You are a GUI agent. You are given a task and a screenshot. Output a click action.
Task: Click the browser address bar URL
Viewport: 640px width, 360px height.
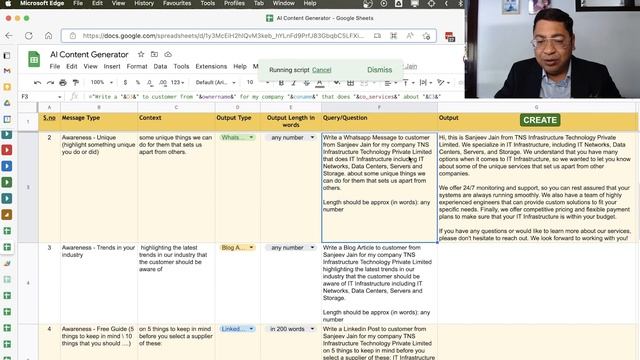click(223, 36)
